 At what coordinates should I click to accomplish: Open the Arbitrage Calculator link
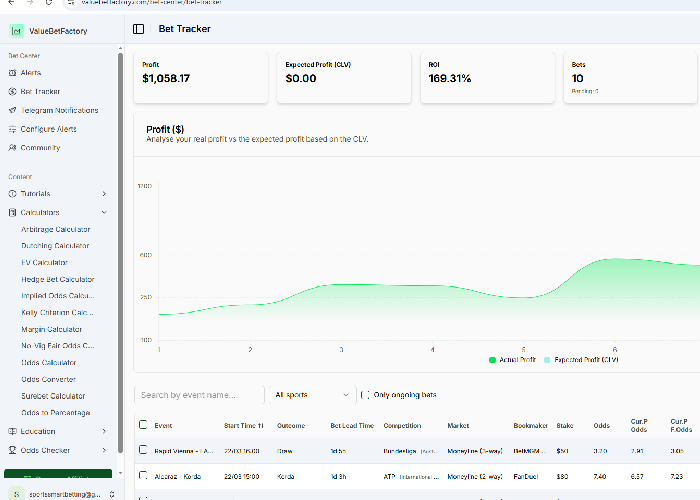(56, 229)
